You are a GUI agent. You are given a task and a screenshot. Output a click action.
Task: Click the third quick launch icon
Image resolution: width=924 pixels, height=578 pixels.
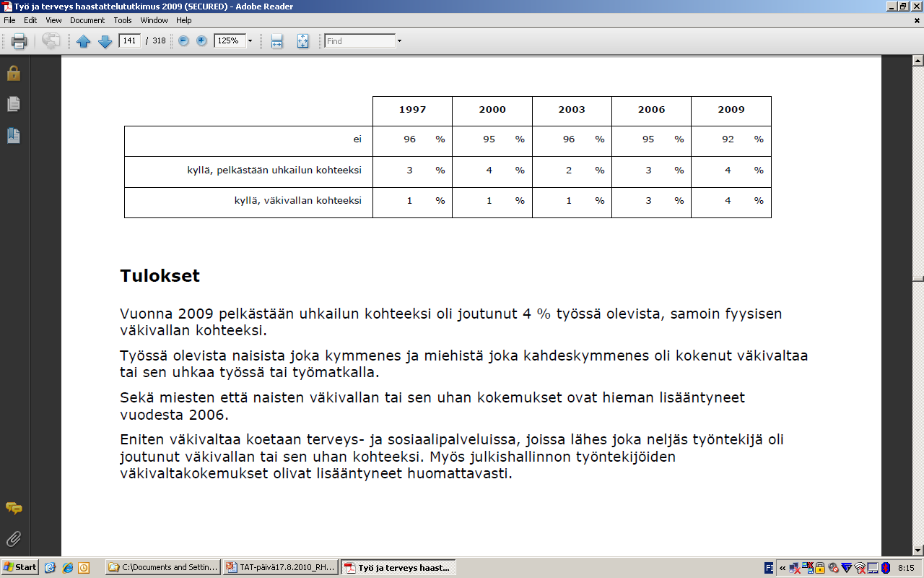click(x=84, y=567)
